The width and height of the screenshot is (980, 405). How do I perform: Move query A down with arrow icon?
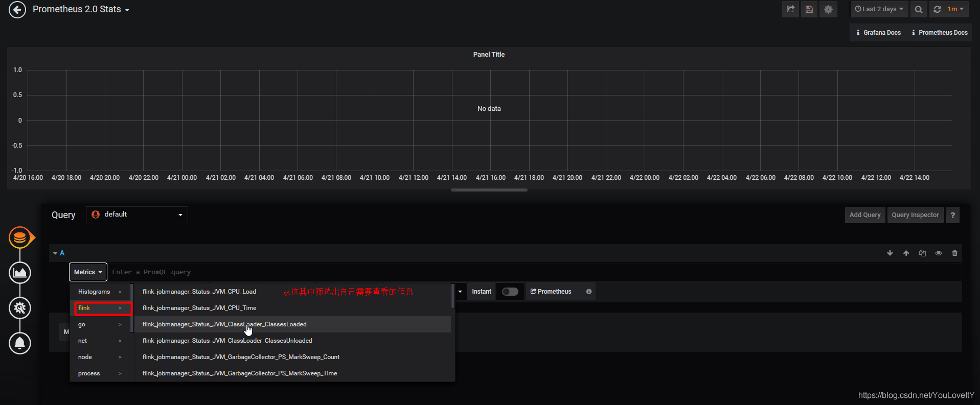pyautogui.click(x=890, y=253)
